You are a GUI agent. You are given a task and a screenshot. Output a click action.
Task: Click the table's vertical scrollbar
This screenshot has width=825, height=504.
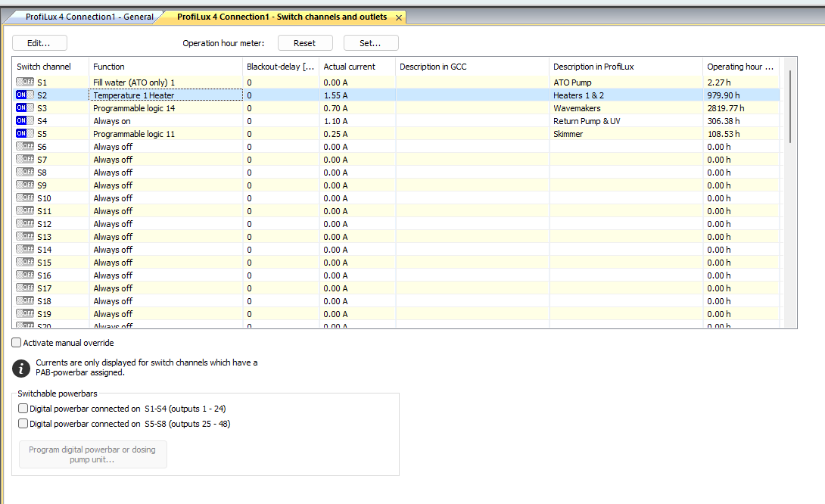click(790, 106)
